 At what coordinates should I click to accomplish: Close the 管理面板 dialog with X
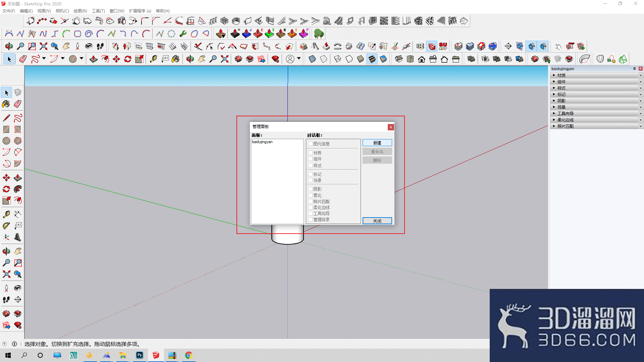coord(391,127)
